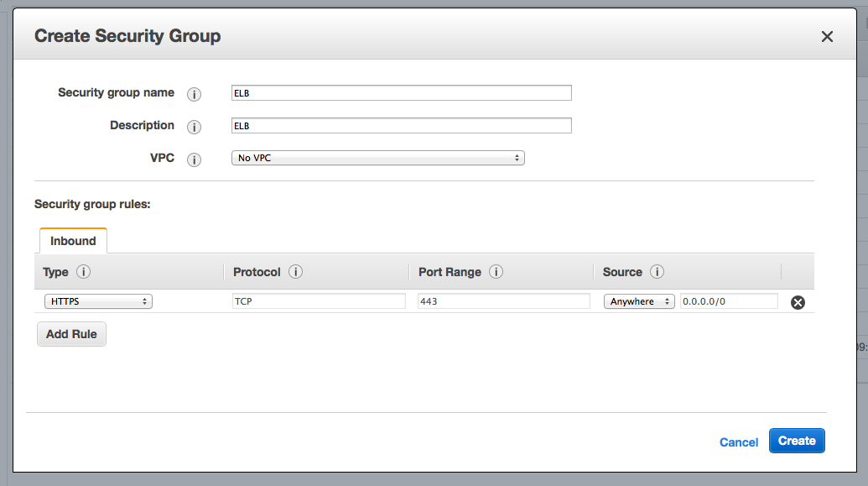Click info icon beside Type column header
The image size is (868, 486).
(x=83, y=272)
